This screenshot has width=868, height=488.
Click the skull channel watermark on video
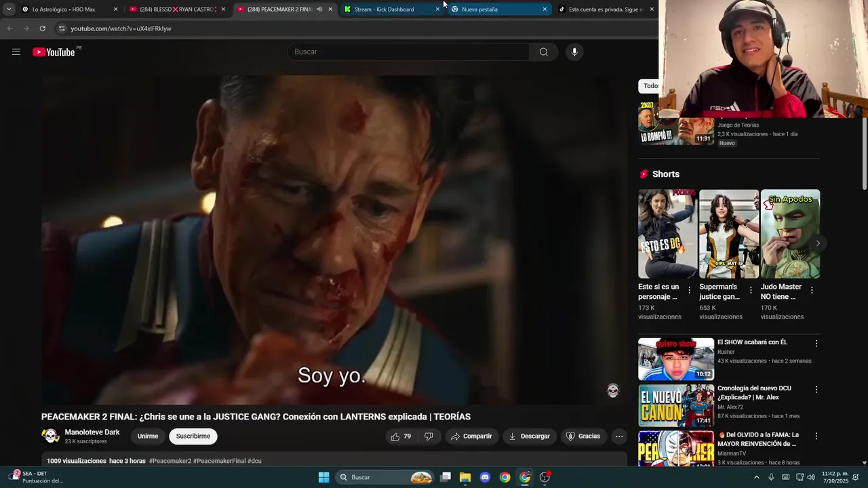[612, 390]
